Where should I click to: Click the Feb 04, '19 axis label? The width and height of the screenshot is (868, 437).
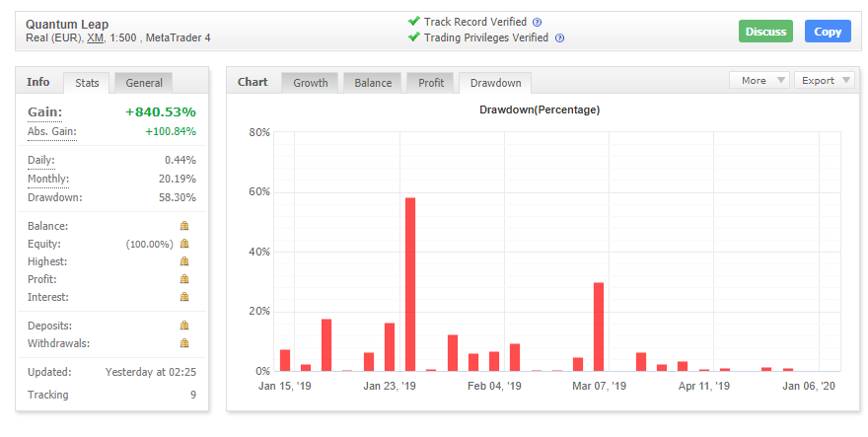coord(494,386)
